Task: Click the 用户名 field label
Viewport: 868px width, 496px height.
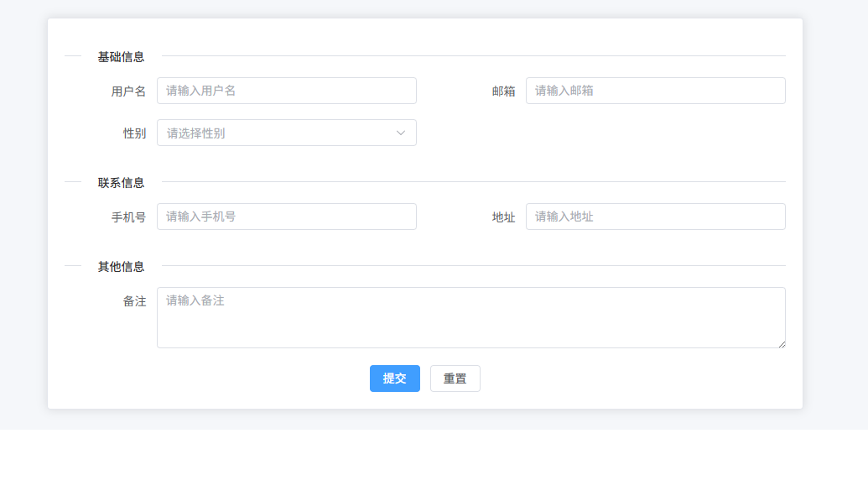Action: tap(128, 91)
